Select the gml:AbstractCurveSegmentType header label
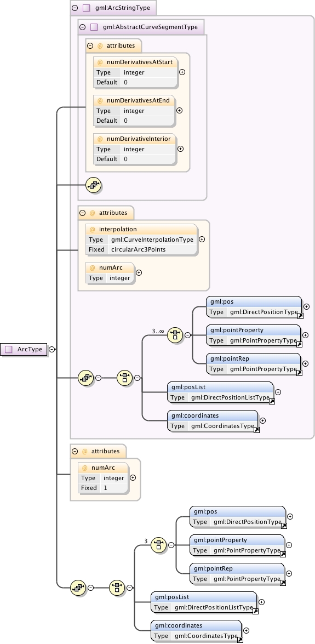Viewport: 315px width, 644px height. tap(150, 27)
